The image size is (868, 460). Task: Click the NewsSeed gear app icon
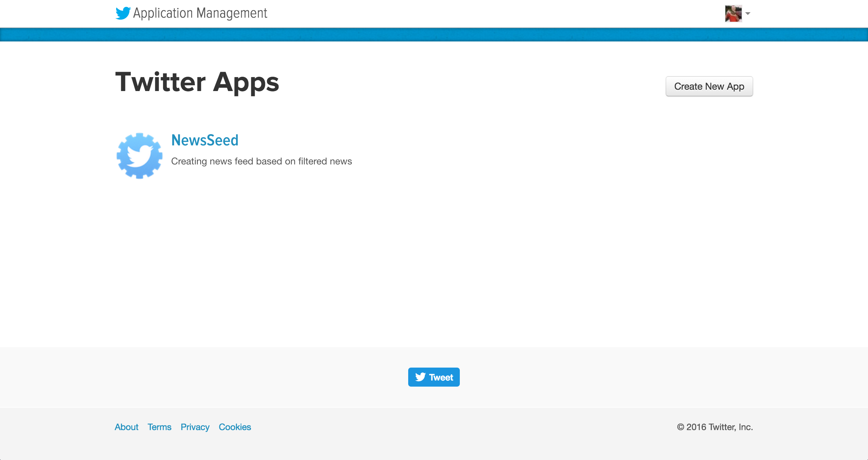point(139,156)
